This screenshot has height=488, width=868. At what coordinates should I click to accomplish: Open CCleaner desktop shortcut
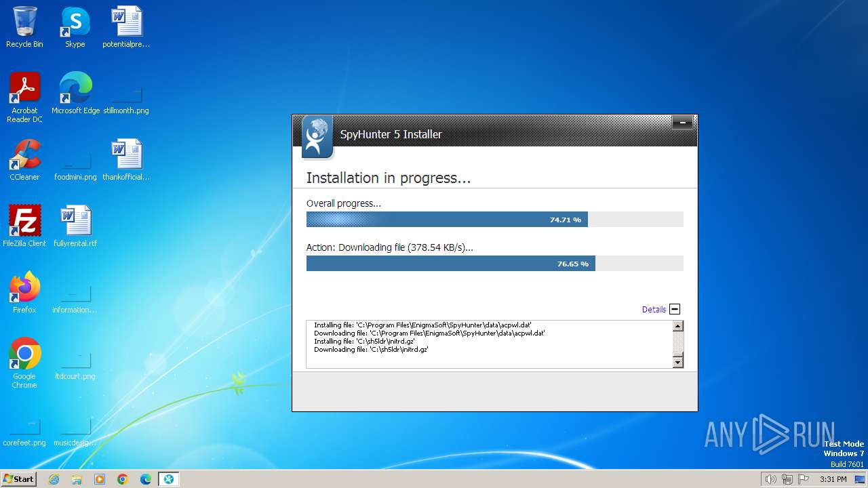point(24,160)
